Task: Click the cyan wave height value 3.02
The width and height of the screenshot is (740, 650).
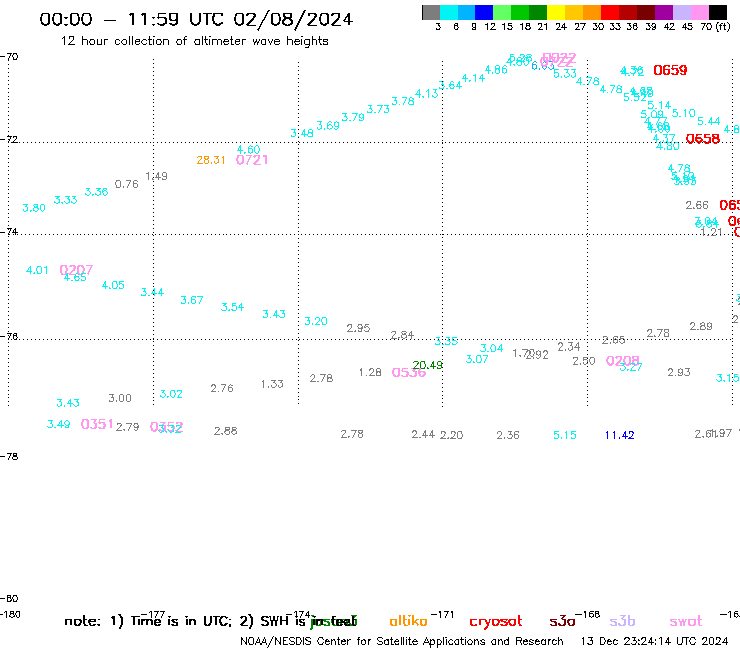Action: tap(171, 394)
